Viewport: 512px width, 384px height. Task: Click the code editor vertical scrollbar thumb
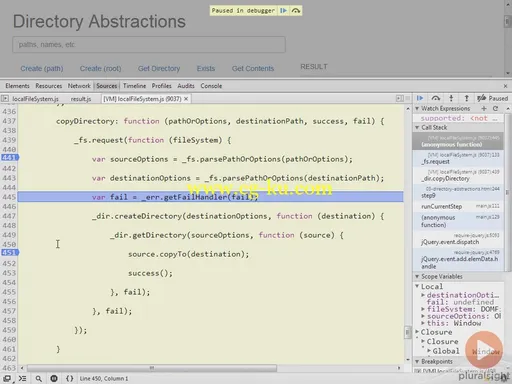click(408, 332)
